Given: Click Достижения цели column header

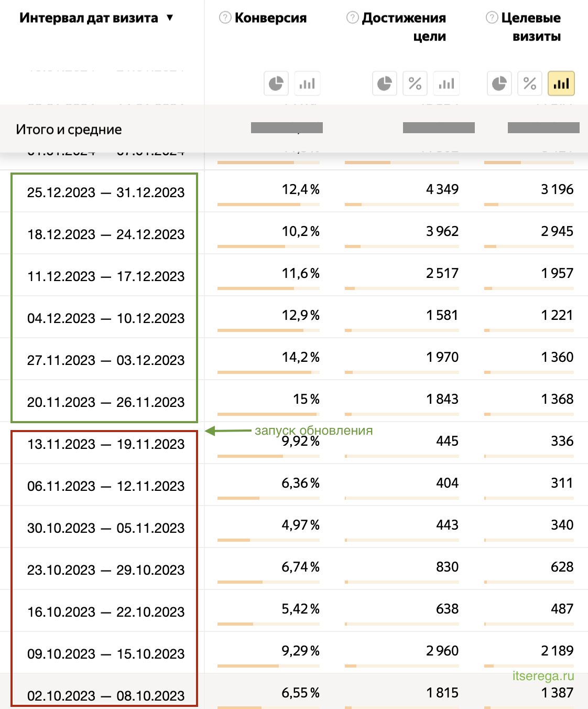Looking at the screenshot, I should pyautogui.click(x=404, y=27).
